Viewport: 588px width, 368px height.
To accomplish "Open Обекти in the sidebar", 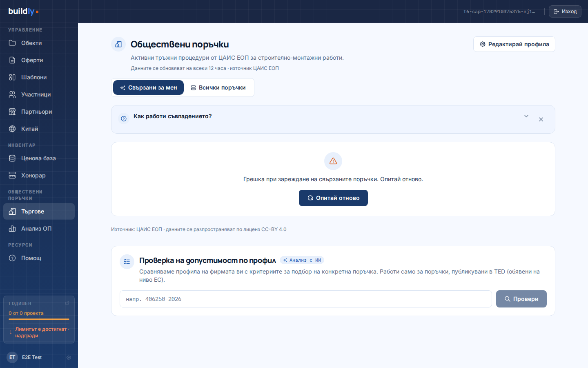I will (x=39, y=43).
